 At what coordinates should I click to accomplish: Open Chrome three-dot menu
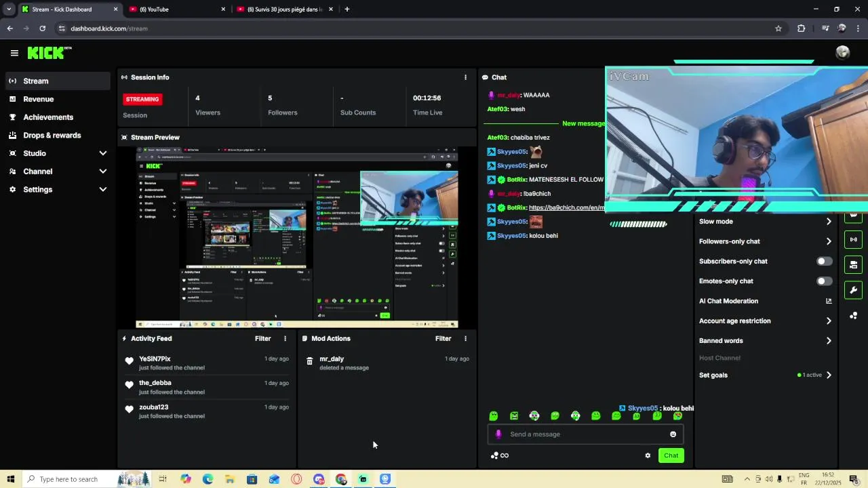(859, 28)
